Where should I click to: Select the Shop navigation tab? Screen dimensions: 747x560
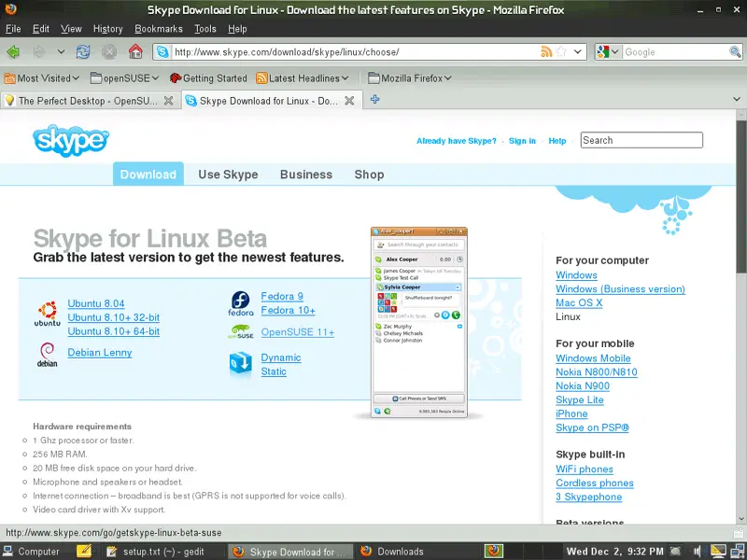point(369,175)
